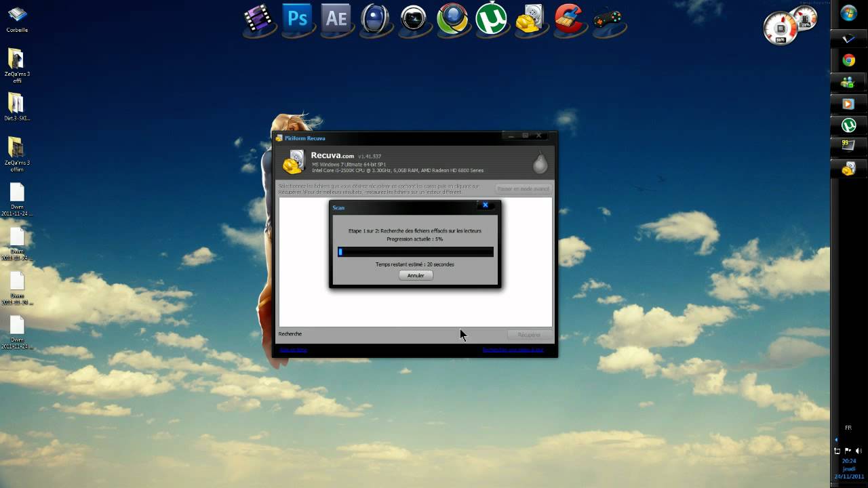Click the volume speaker tray icon

pos(859,451)
